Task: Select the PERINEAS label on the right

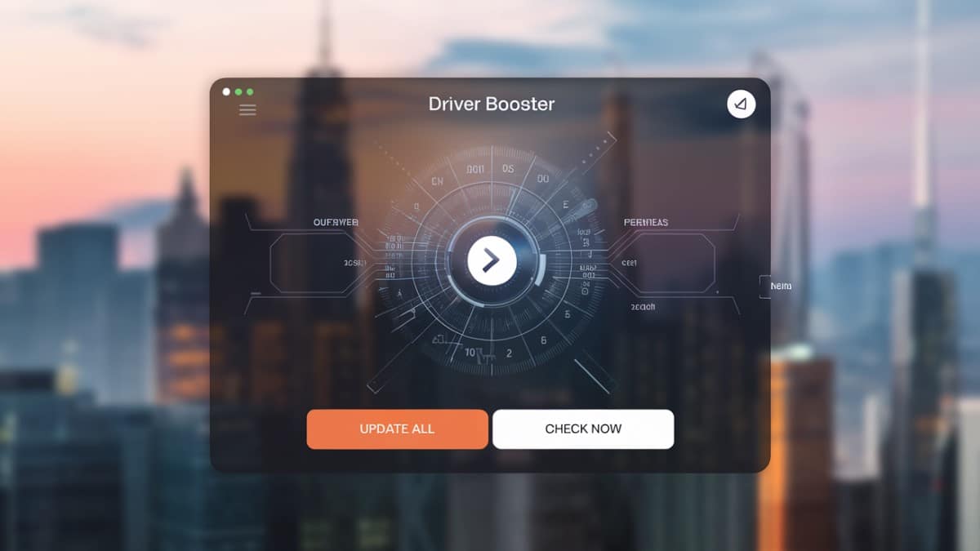Action: tap(645, 222)
